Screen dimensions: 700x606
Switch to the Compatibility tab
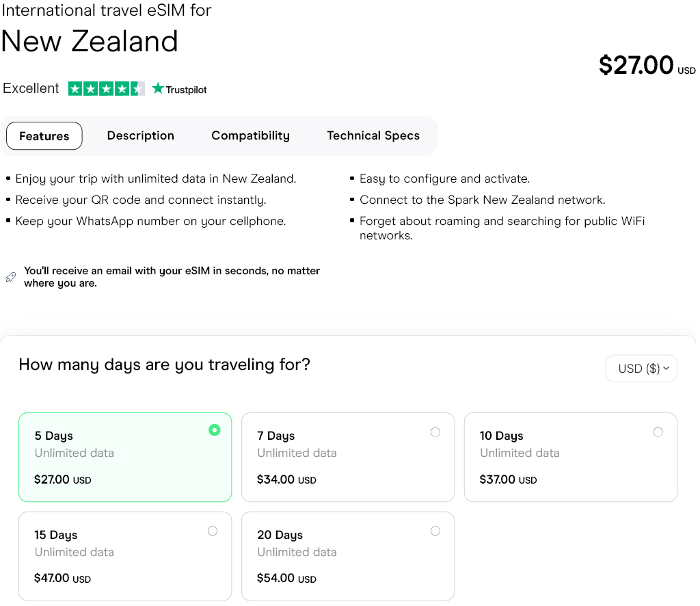tap(250, 135)
